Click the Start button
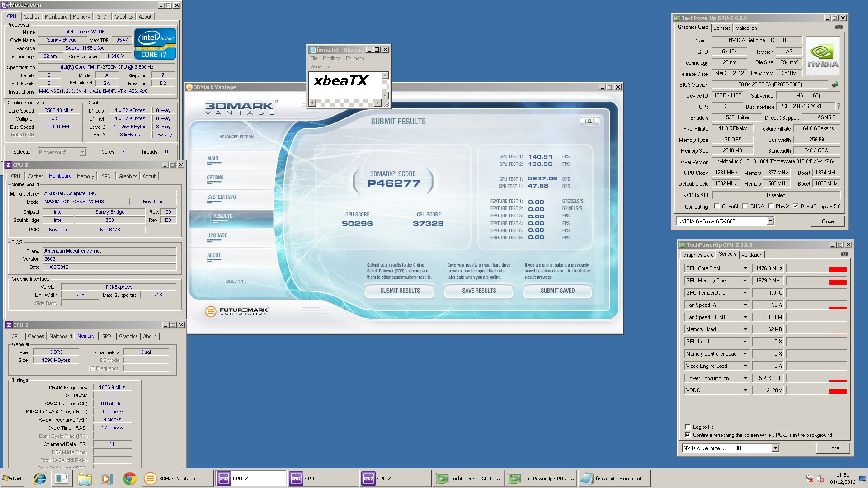Image resolution: width=868 pixels, height=488 pixels. coord(12,479)
